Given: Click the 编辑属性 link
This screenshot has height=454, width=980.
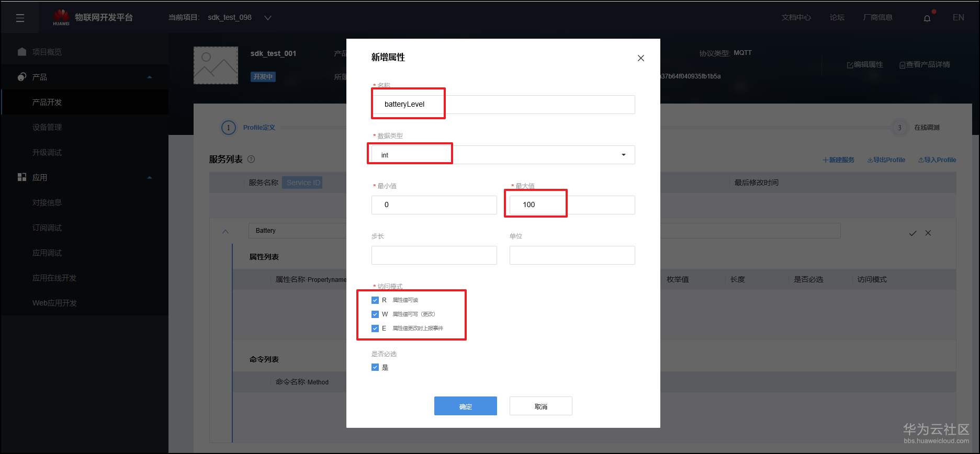Looking at the screenshot, I should [865, 65].
